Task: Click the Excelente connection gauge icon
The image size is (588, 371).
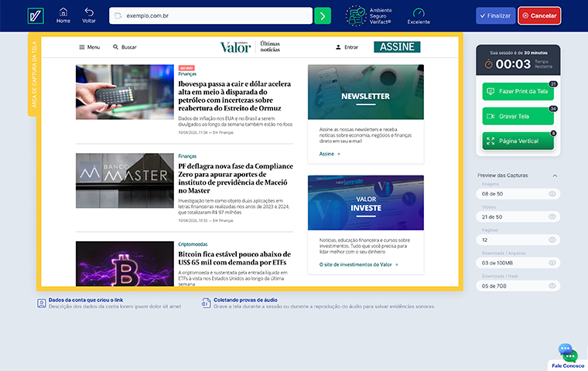Action: click(419, 12)
